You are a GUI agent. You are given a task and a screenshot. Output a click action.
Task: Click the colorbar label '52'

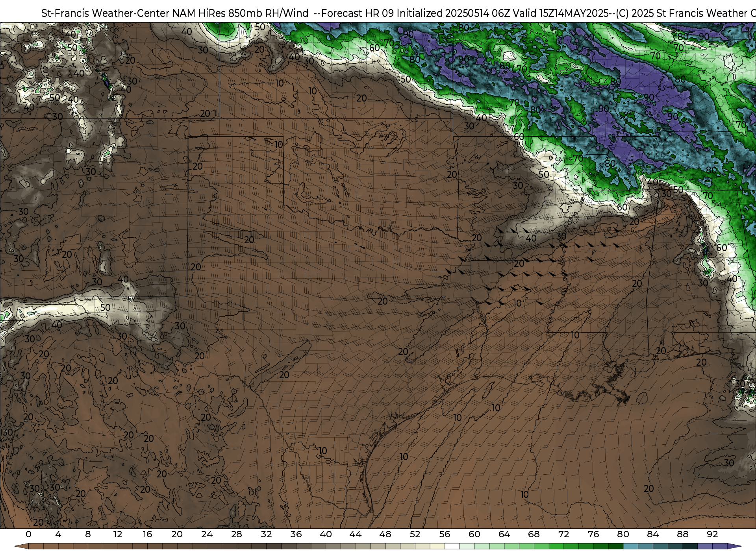tap(415, 534)
